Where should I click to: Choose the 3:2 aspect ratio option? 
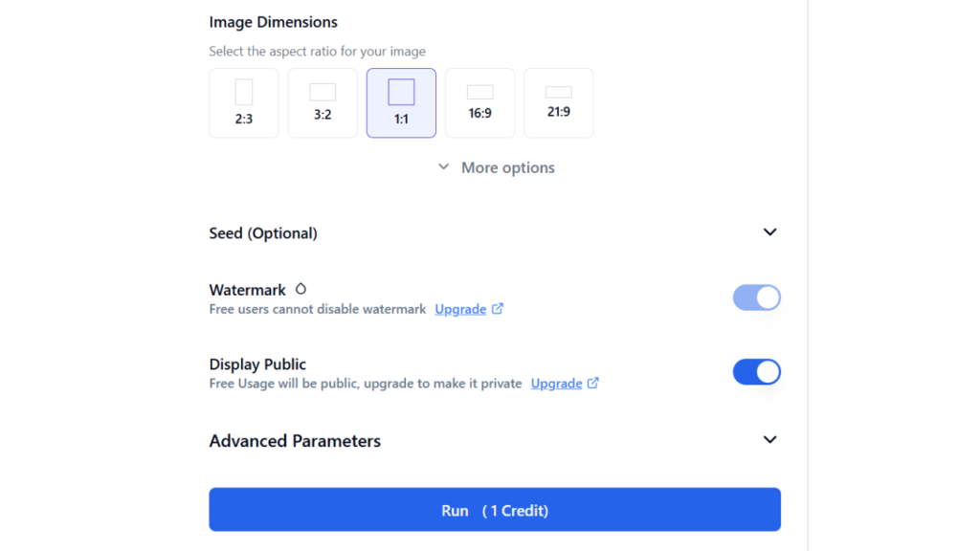(323, 102)
